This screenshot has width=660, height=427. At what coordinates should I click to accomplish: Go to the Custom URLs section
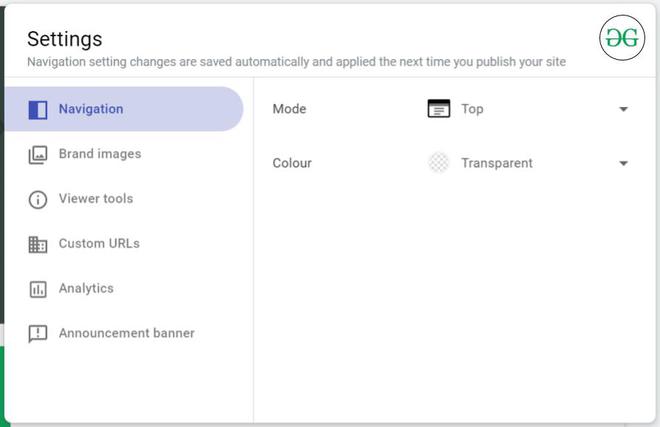[99, 244]
